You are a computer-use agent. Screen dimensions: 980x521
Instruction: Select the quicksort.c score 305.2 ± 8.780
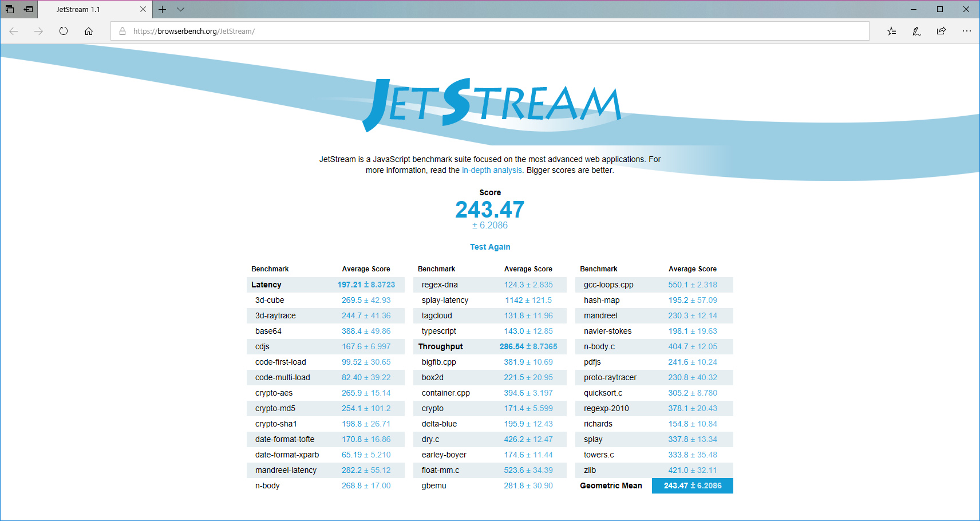click(x=693, y=393)
